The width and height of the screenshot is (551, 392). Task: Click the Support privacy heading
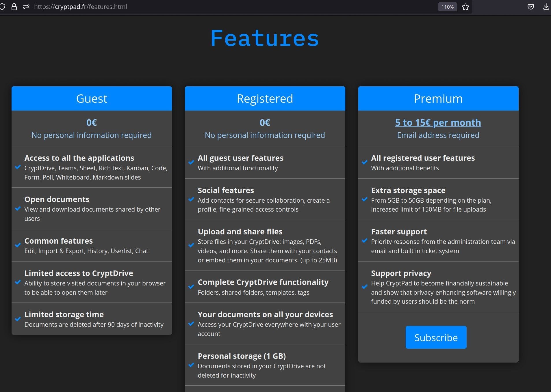click(401, 273)
